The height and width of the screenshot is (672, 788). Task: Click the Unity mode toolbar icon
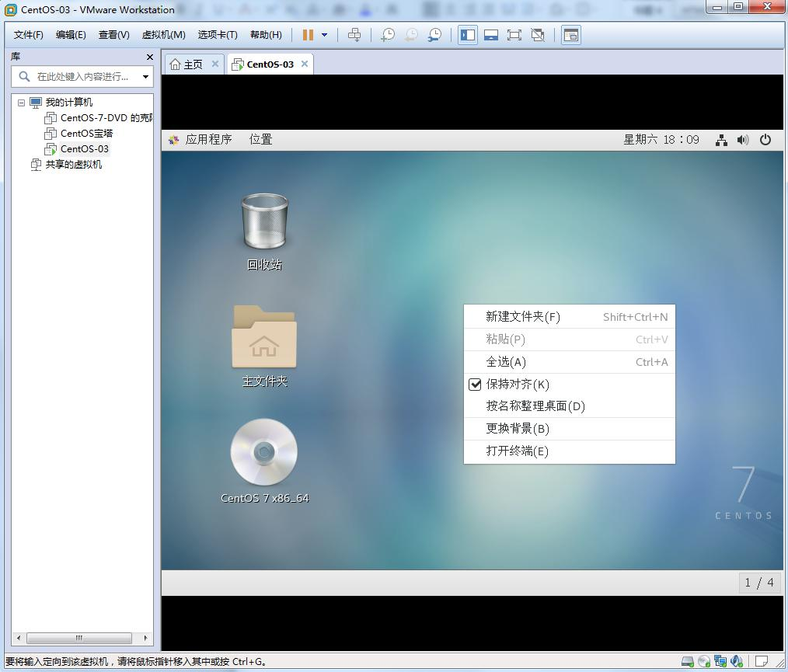[x=538, y=35]
